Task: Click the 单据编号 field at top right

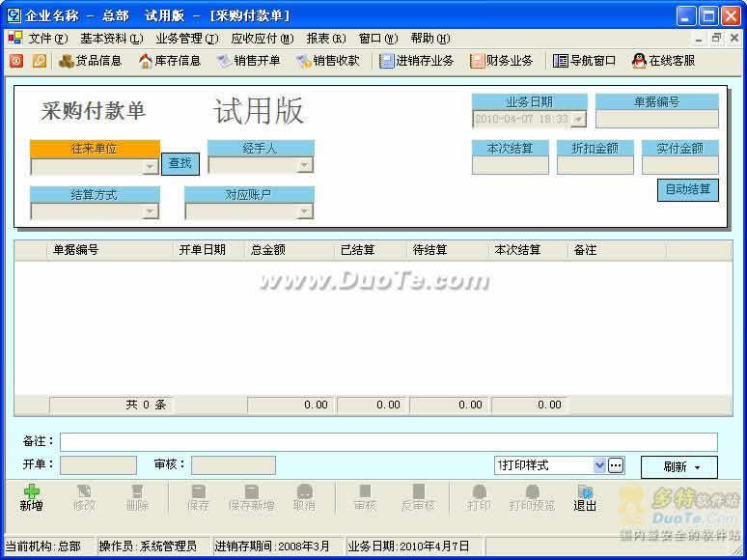Action: 657,119
